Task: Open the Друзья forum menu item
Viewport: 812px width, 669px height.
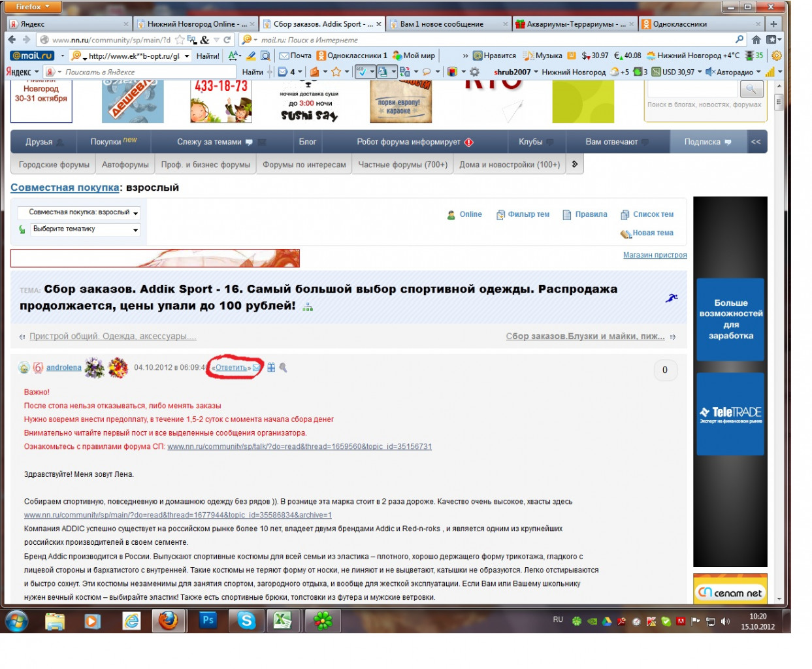Action: coord(44,142)
